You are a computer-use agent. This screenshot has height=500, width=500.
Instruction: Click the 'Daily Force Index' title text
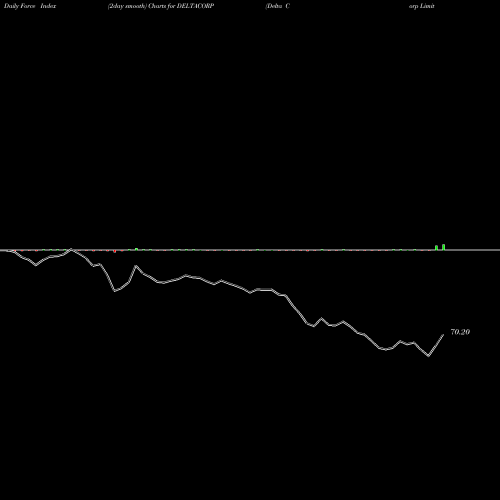click(x=30, y=6)
